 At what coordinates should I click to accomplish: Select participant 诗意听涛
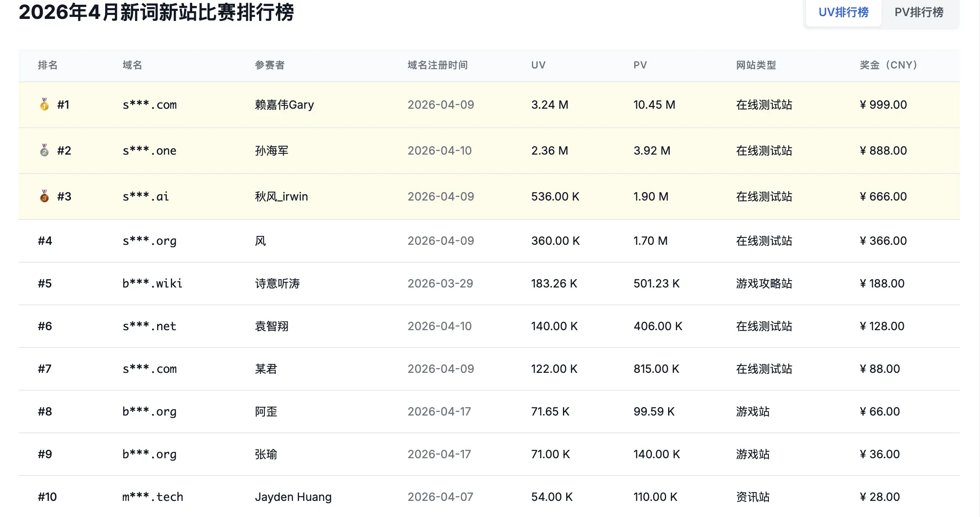coord(277,283)
